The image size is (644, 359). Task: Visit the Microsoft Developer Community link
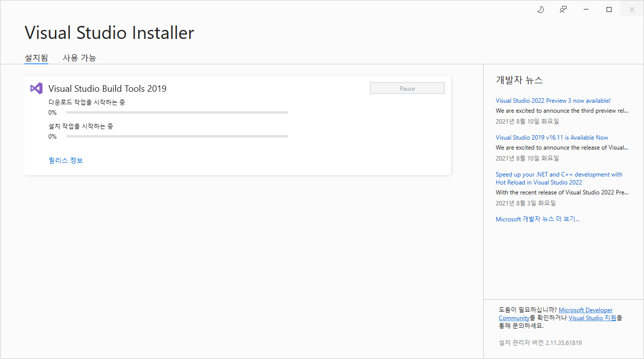click(556, 314)
